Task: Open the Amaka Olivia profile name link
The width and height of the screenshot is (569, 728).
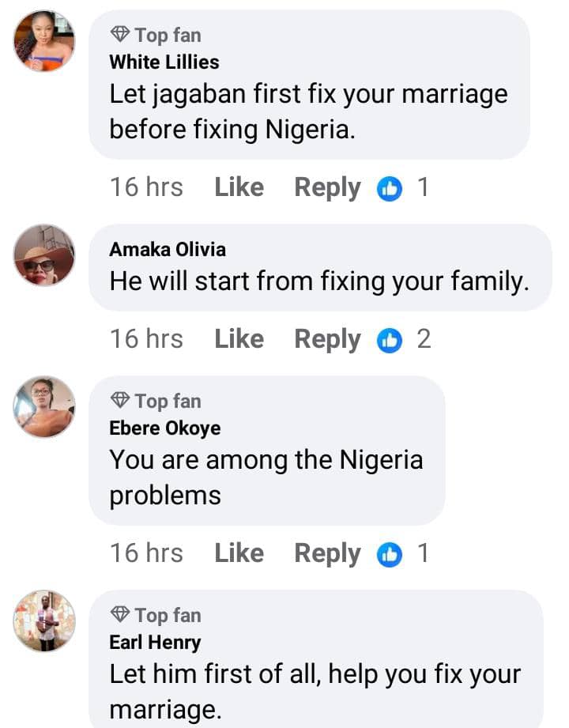Action: click(x=168, y=250)
